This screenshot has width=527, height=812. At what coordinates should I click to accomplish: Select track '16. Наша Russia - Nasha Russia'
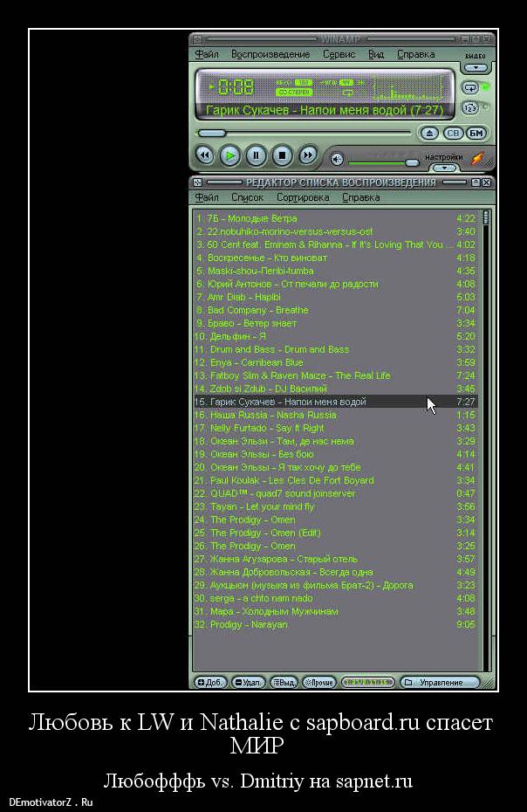335,415
